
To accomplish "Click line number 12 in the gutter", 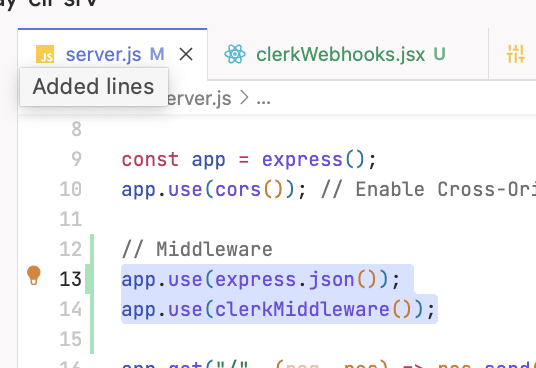I will click(x=71, y=249).
